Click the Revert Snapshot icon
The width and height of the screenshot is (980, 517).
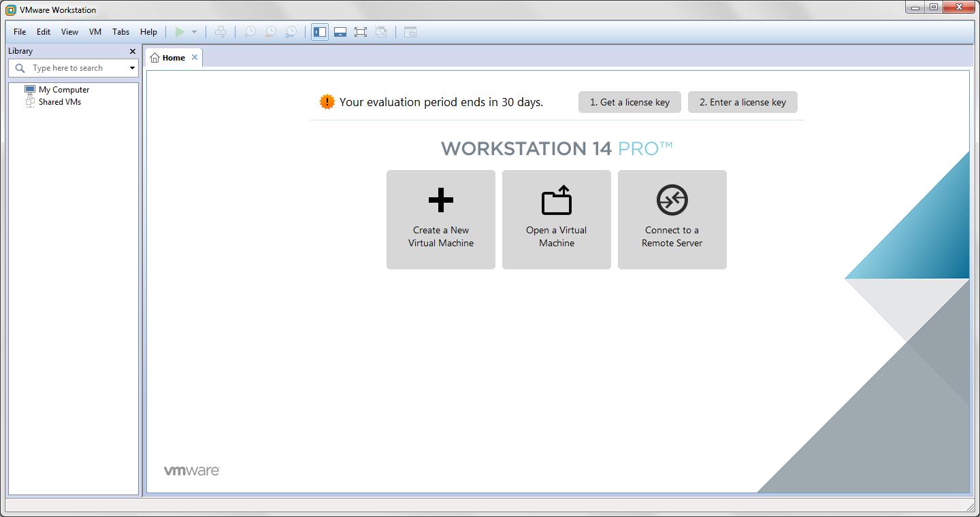click(x=271, y=31)
